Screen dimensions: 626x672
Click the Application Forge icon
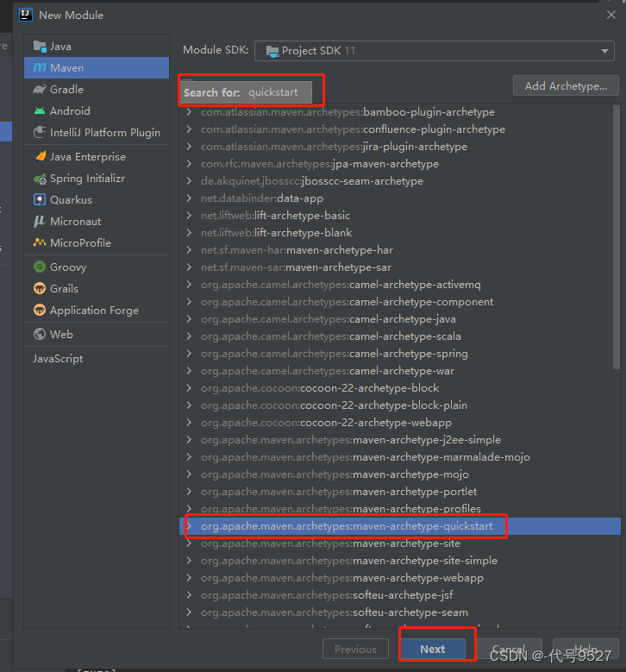coord(40,310)
